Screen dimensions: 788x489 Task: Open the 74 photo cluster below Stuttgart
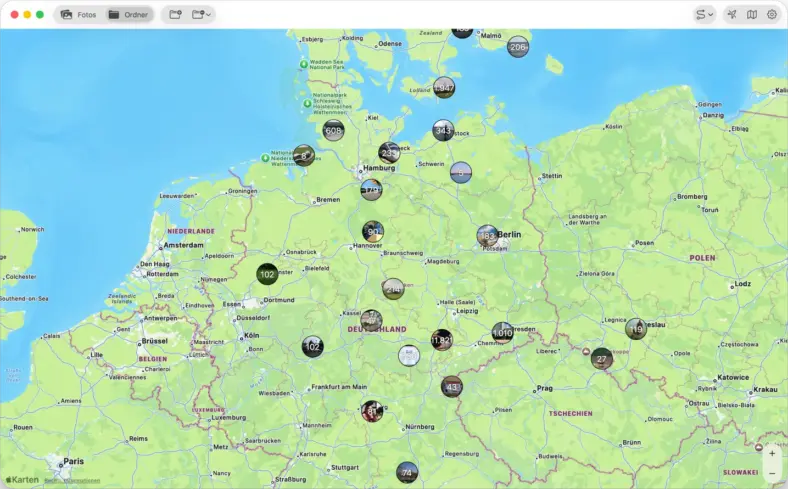point(406,473)
